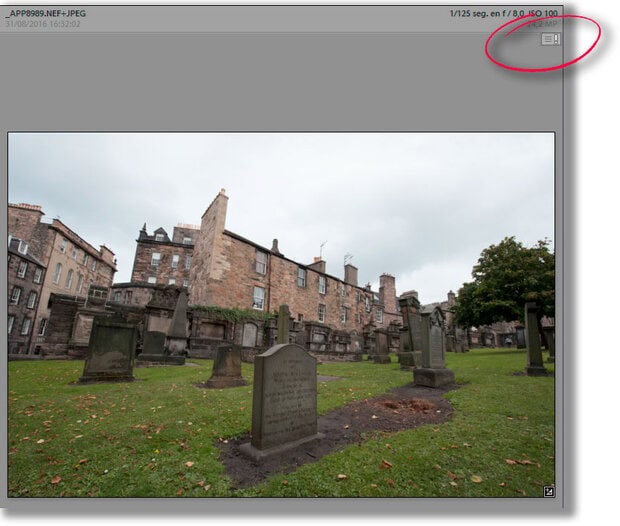Click the metadata conflict badge icon
This screenshot has width=620, height=526.
click(x=550, y=39)
